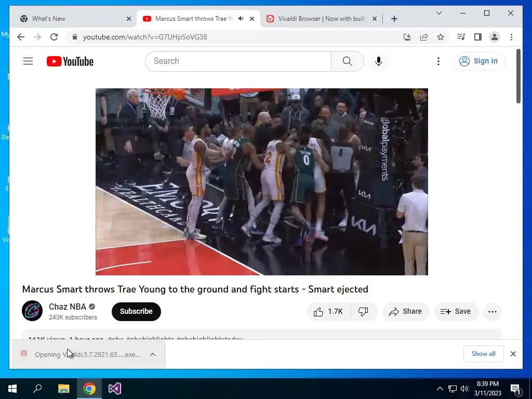Image resolution: width=532 pixels, height=399 pixels.
Task: Open Windows taskbar search
Action: 37,389
